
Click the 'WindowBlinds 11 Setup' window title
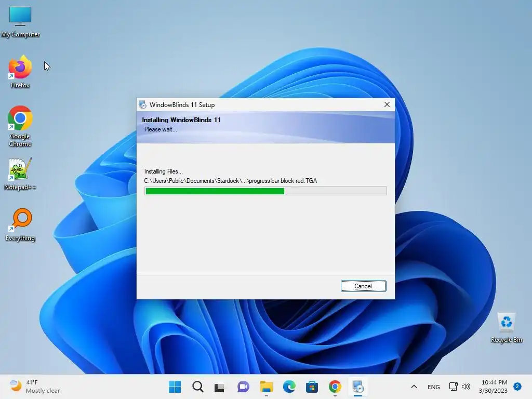[182, 105]
